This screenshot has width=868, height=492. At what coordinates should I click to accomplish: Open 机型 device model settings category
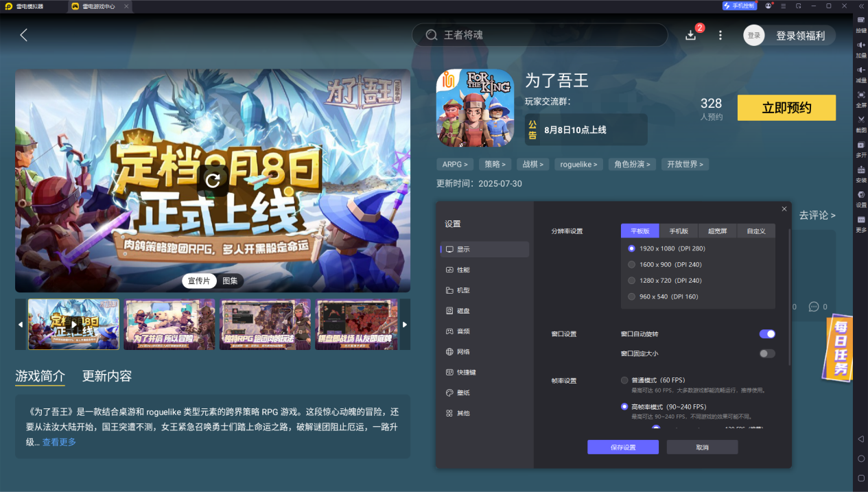(485, 290)
